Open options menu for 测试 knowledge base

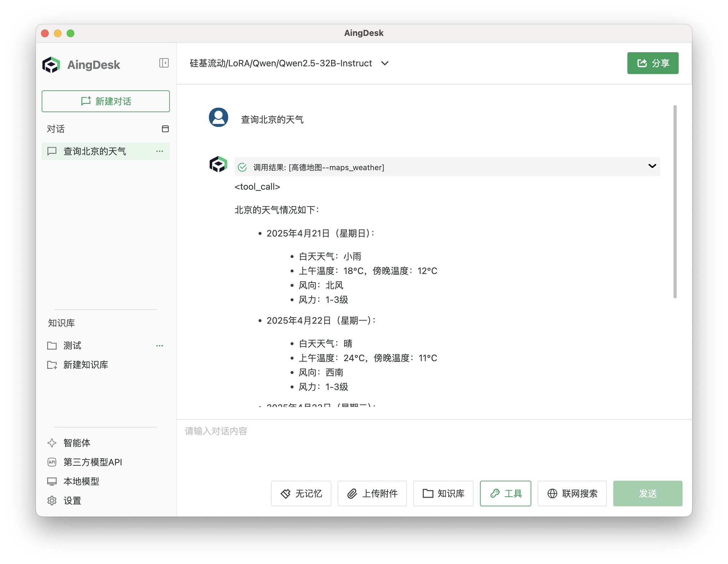pos(159,346)
